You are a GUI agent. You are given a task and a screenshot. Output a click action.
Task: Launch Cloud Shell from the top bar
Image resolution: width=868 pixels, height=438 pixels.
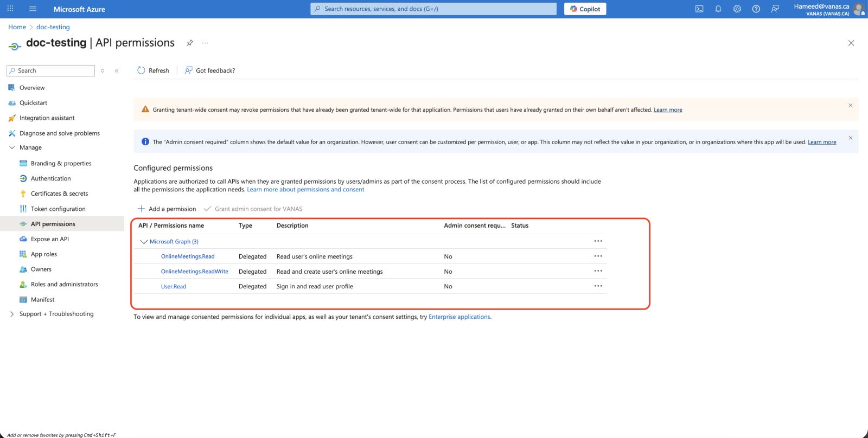point(699,9)
